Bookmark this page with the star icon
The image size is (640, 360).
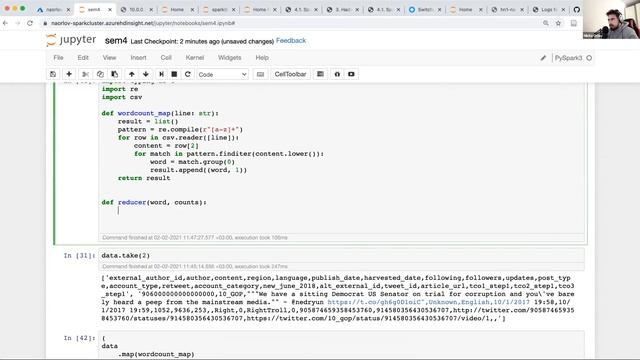pyautogui.click(x=558, y=23)
